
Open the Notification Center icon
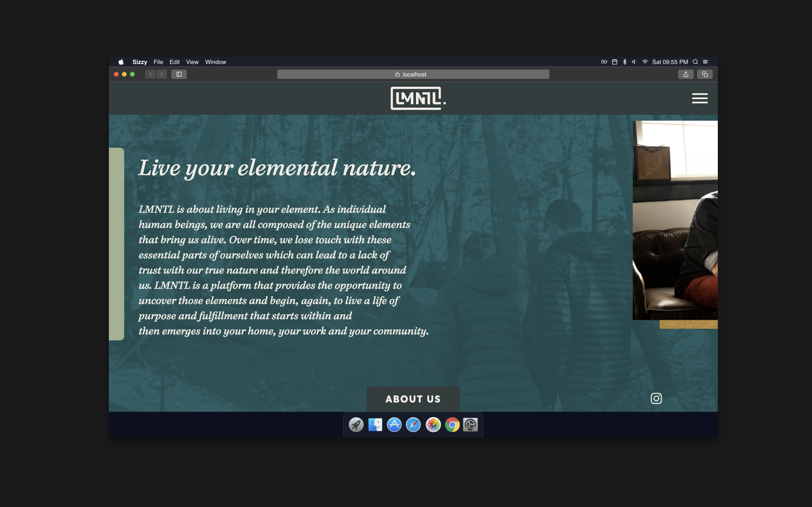706,62
